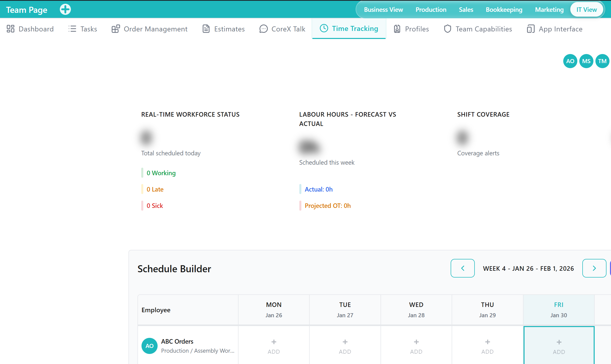611x364 pixels.
Task: Click the Team Page title
Action: pos(27,10)
